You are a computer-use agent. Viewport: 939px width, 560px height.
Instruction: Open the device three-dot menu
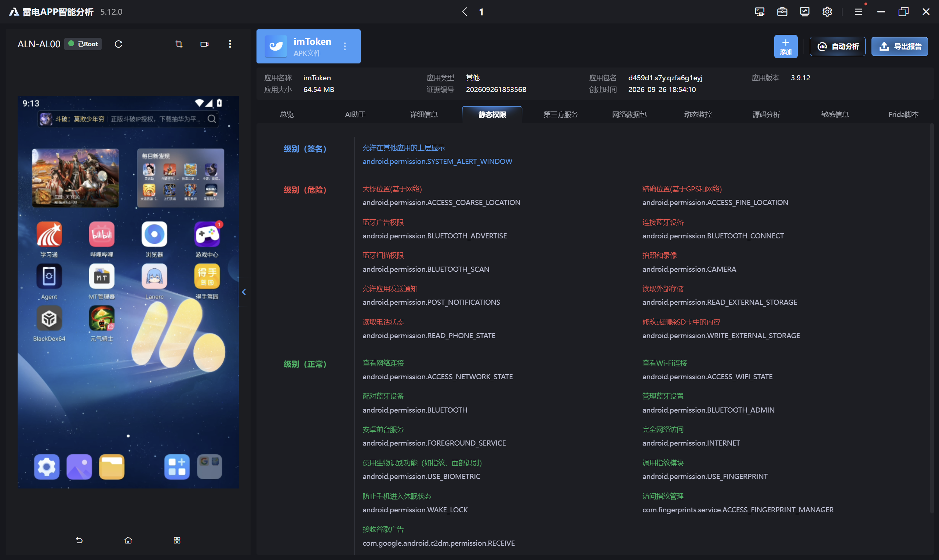click(230, 44)
